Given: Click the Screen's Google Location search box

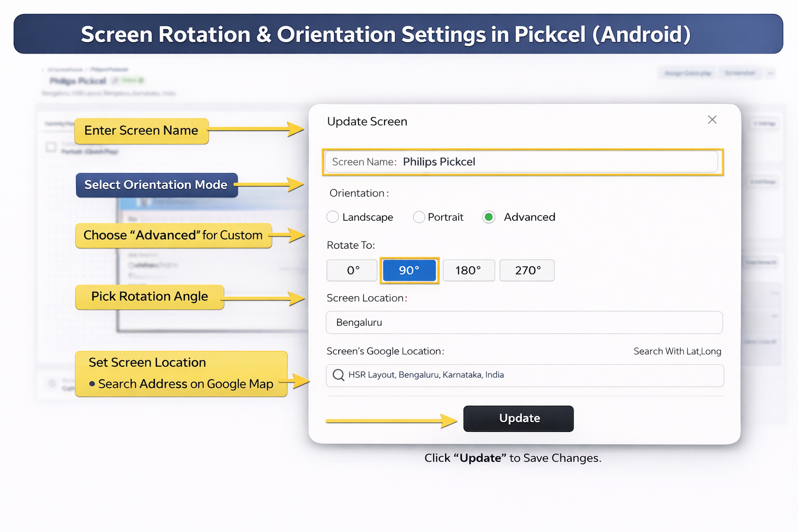Looking at the screenshot, I should pyautogui.click(x=530, y=375).
